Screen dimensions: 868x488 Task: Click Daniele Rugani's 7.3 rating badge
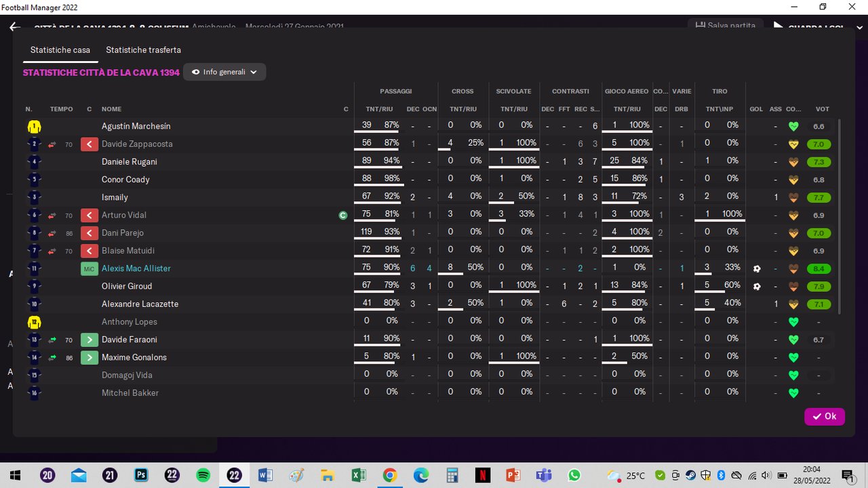818,162
